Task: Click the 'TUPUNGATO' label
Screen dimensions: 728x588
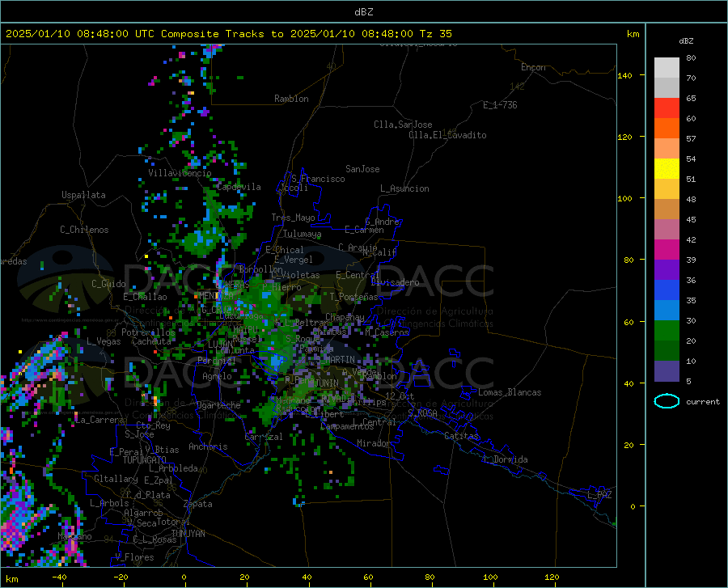Action: pos(145,460)
